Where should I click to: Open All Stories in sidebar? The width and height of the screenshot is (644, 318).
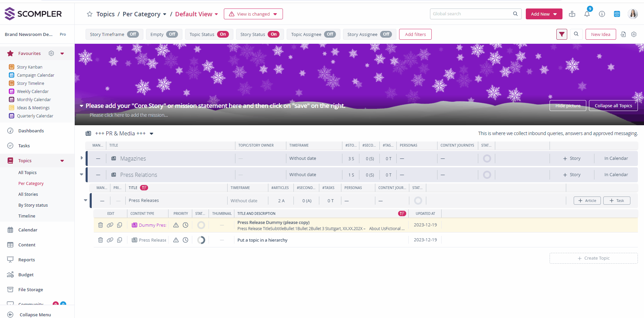[x=28, y=194]
